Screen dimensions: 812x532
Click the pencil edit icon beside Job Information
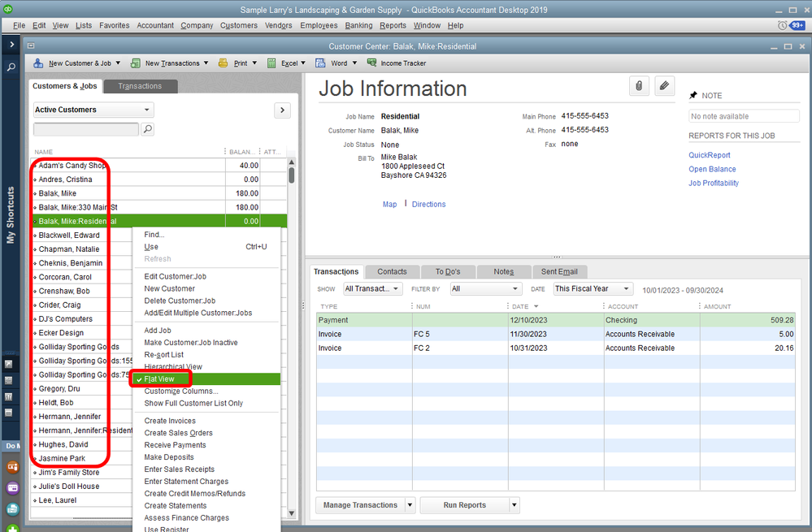point(664,85)
